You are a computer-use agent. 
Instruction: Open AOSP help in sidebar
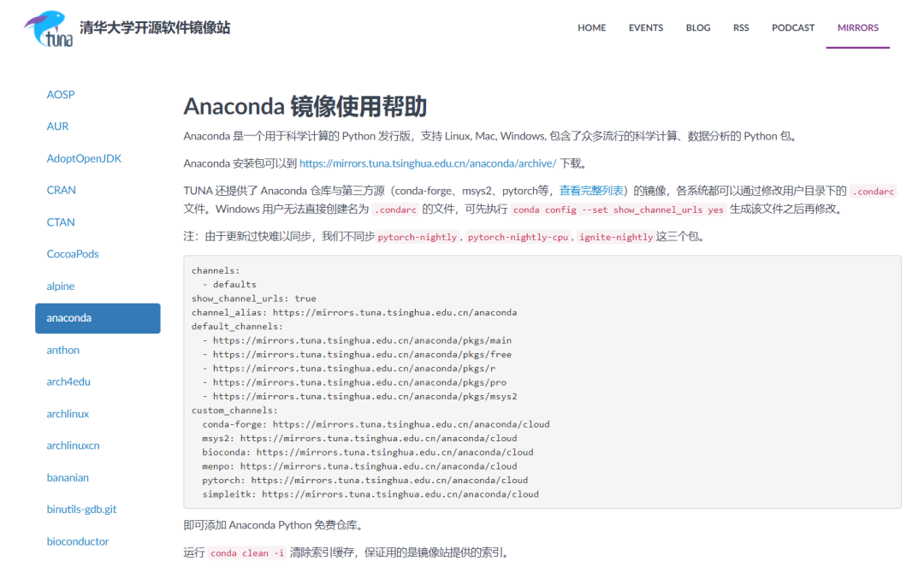(61, 94)
